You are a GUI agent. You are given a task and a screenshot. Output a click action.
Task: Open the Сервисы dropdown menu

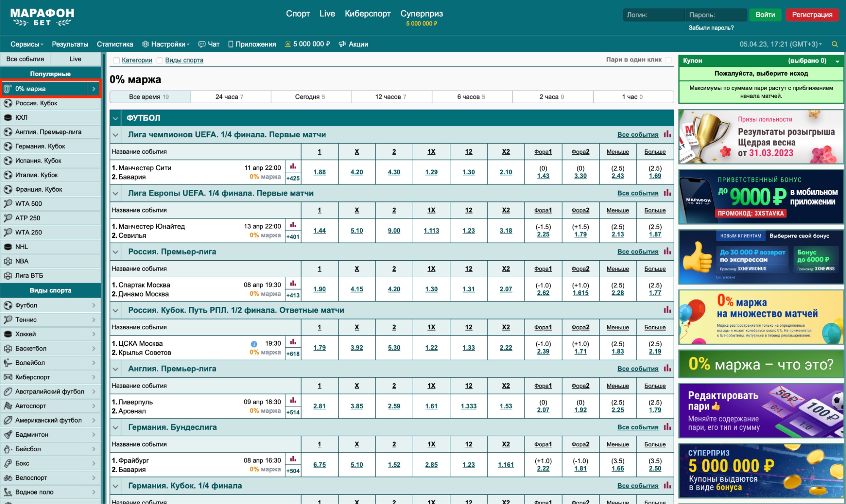click(x=27, y=44)
